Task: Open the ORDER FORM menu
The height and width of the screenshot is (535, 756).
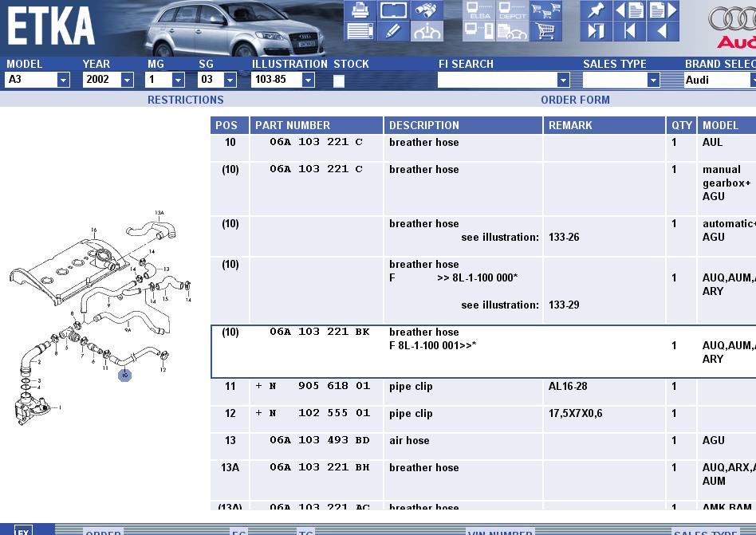Action: click(575, 100)
